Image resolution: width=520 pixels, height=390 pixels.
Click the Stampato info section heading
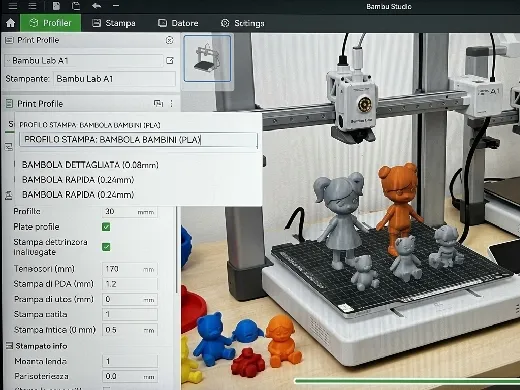tap(41, 346)
